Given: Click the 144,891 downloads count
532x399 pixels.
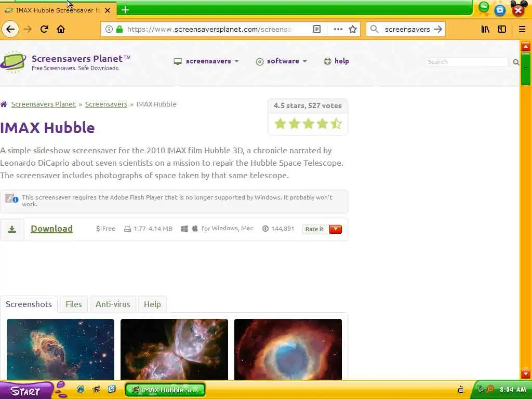Looking at the screenshot, I should pyautogui.click(x=283, y=229).
